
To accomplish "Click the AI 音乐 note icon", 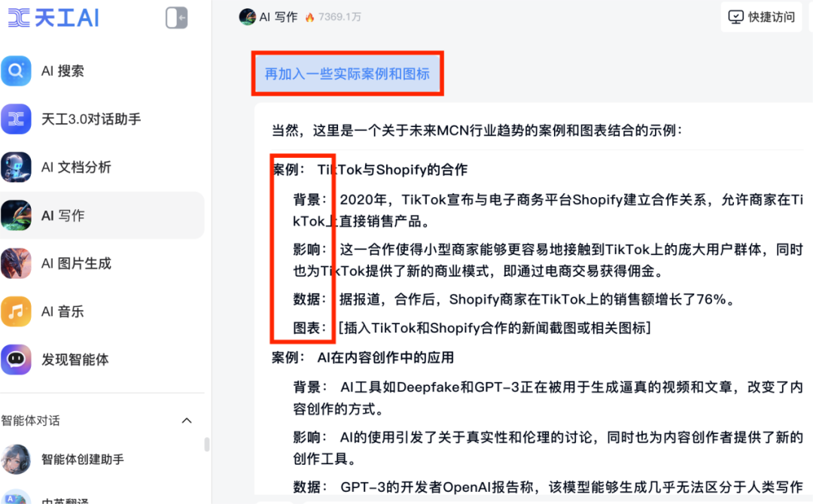I will 16,311.
